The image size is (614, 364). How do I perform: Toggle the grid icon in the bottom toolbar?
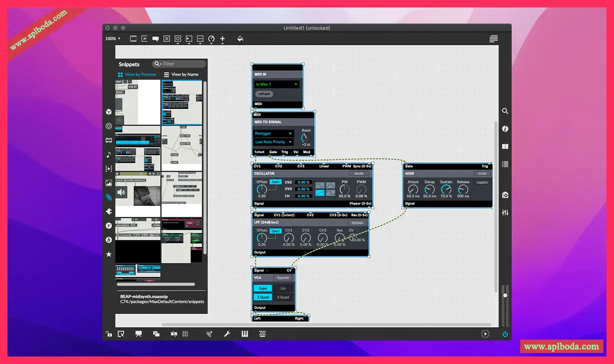point(185,334)
